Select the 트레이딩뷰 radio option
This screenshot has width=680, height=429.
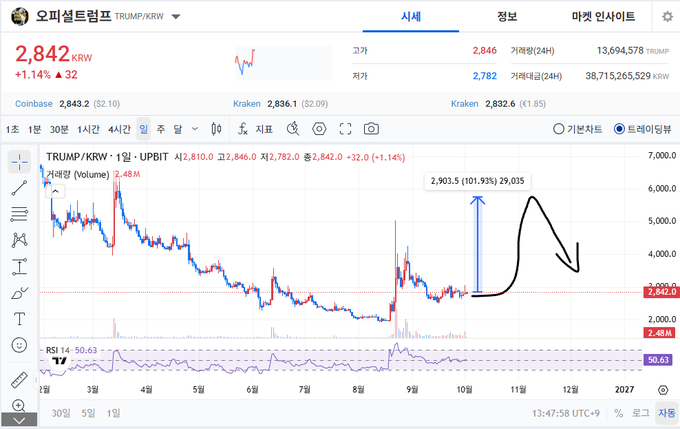coord(643,129)
